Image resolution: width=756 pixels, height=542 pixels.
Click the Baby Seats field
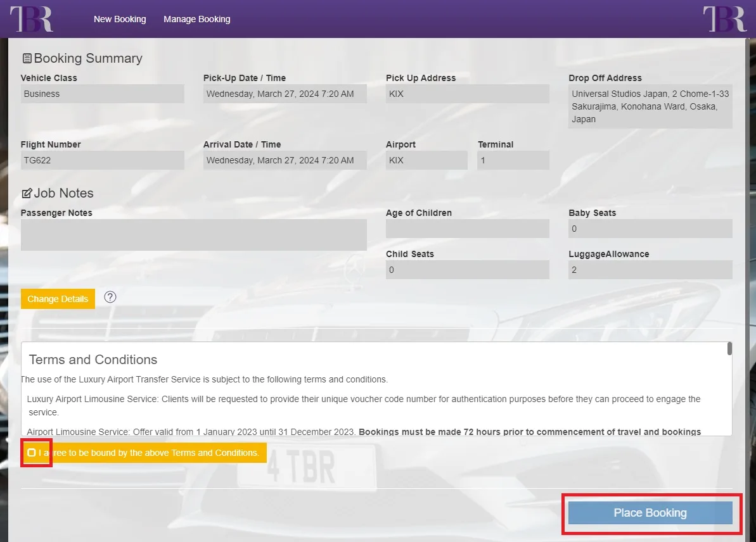[650, 229]
